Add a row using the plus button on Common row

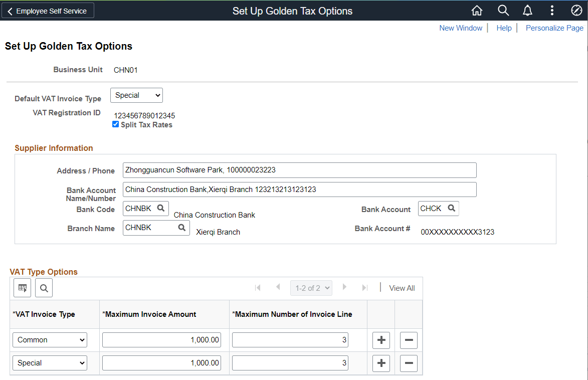381,339
